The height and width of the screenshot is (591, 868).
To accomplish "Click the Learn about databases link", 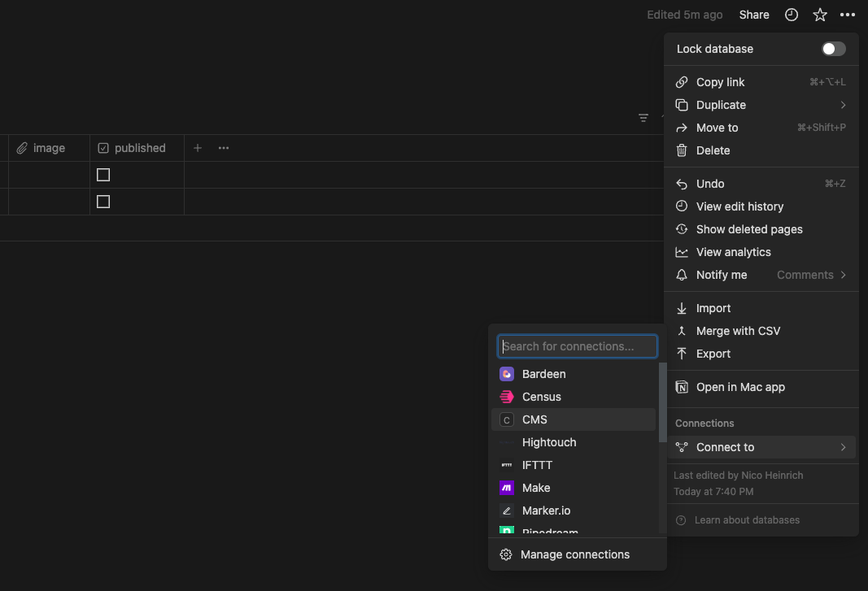I will point(747,519).
